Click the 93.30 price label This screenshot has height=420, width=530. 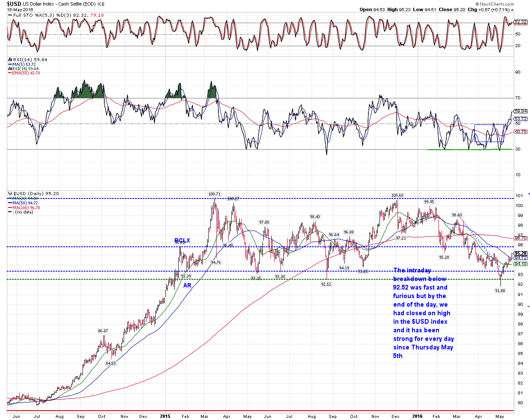pos(280,277)
